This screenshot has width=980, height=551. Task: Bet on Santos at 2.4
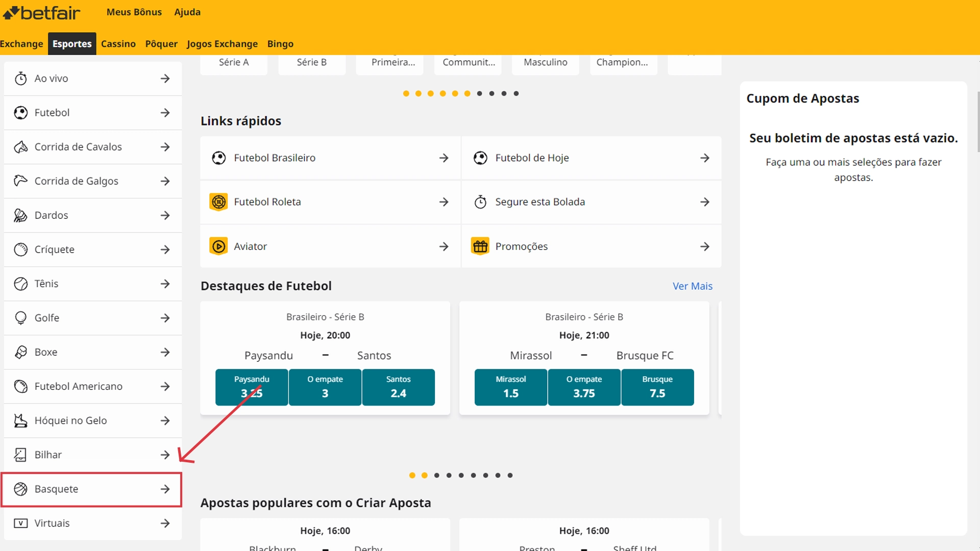pos(399,387)
